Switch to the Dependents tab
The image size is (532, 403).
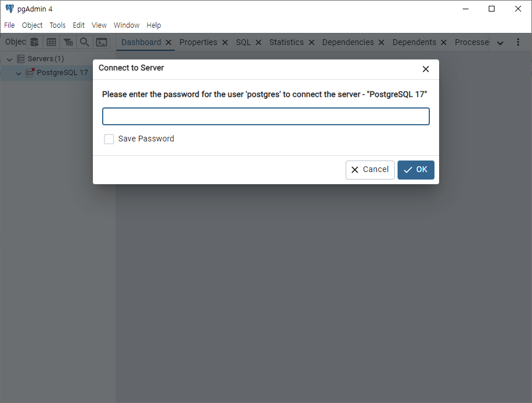[414, 42]
